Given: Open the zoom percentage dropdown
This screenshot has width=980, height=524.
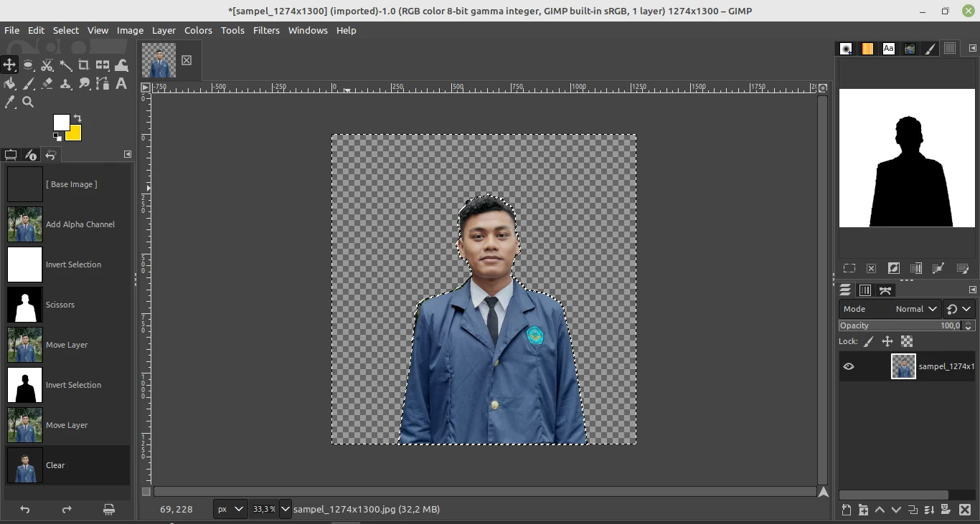Looking at the screenshot, I should coord(285,509).
